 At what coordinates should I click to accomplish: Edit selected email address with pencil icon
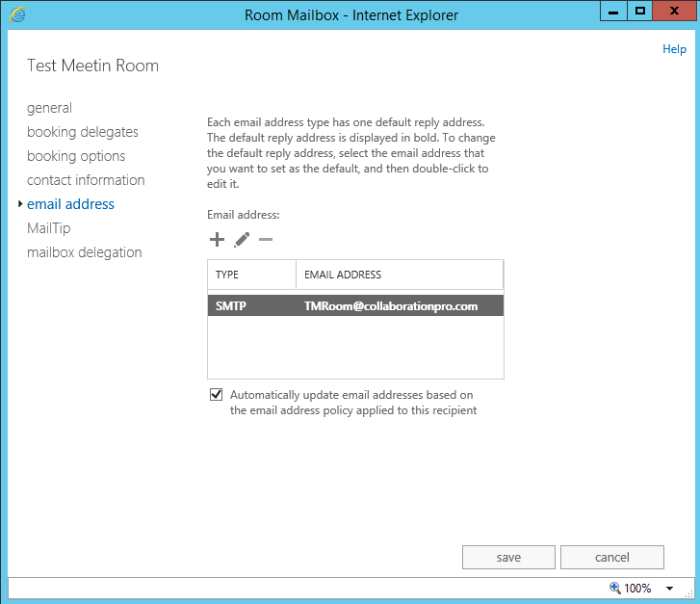coord(242,240)
